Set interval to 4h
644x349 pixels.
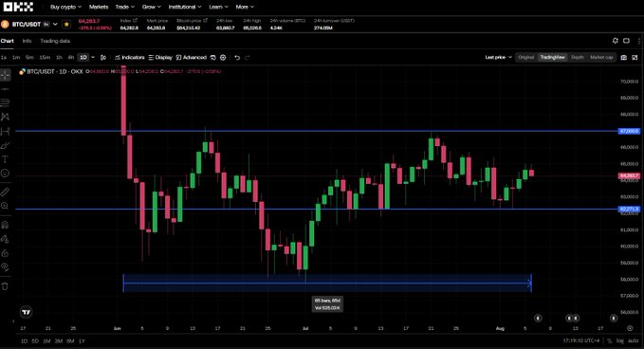pyautogui.click(x=70, y=58)
